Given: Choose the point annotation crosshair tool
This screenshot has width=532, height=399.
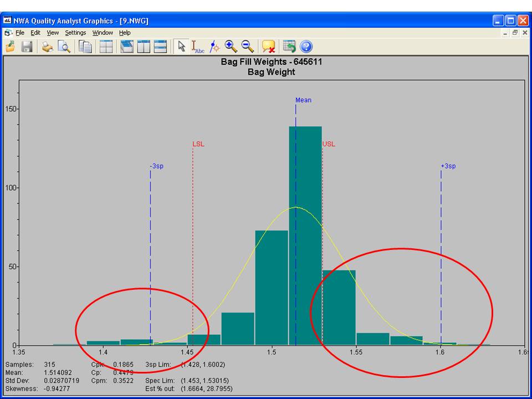Looking at the screenshot, I should pyautogui.click(x=214, y=47).
